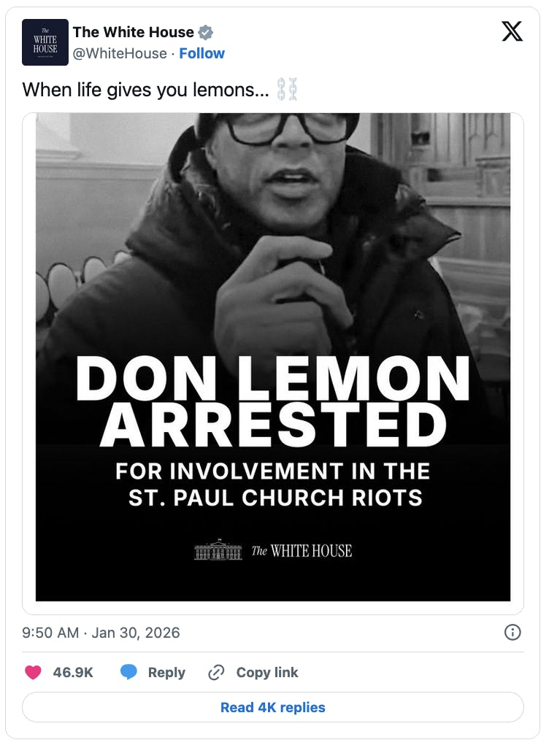This screenshot has width=549, height=756.
Task: Open the White House profile avatar
Action: (45, 42)
